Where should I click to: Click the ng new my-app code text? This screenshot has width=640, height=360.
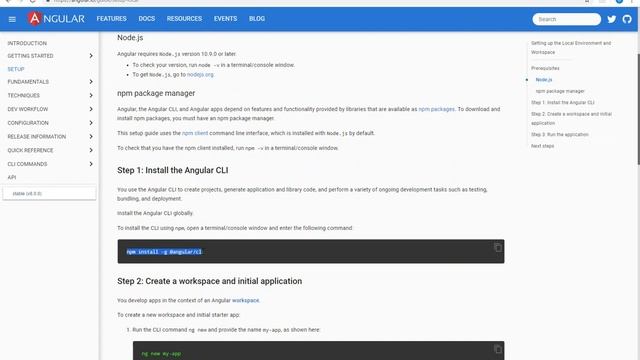(161, 354)
